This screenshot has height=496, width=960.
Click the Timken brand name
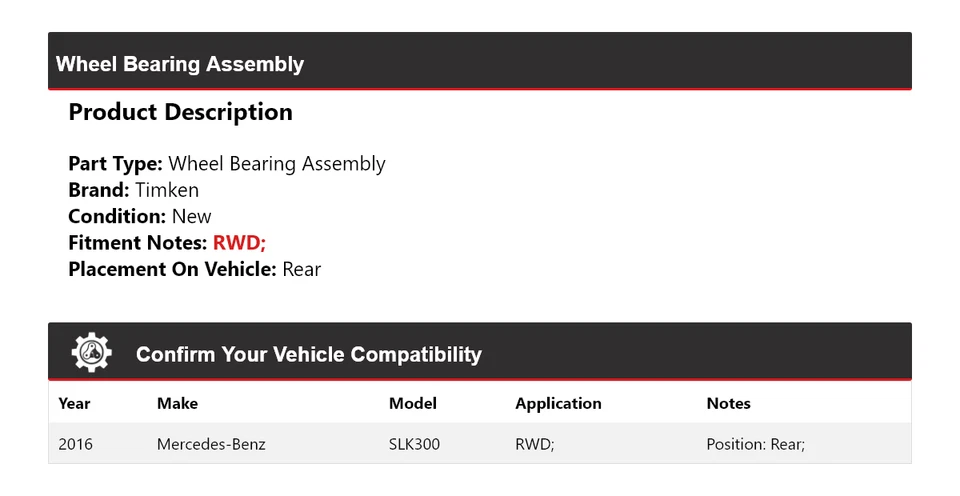167,190
